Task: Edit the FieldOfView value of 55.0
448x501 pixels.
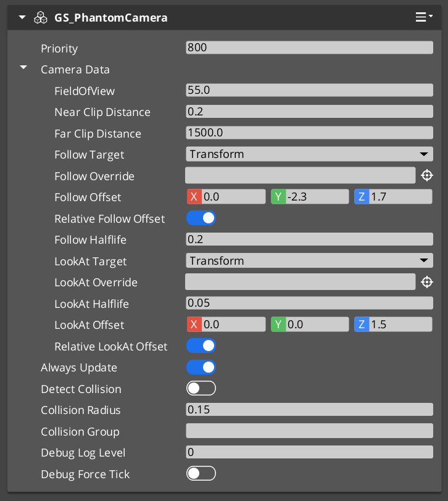Action: click(309, 89)
